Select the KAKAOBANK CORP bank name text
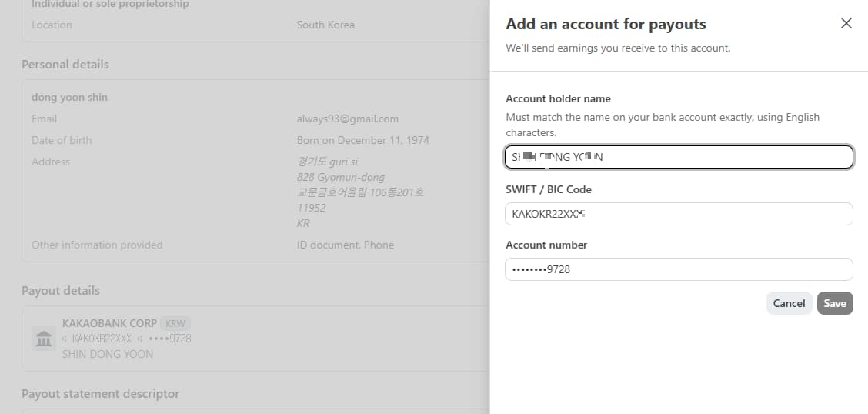The image size is (868, 414). click(109, 323)
